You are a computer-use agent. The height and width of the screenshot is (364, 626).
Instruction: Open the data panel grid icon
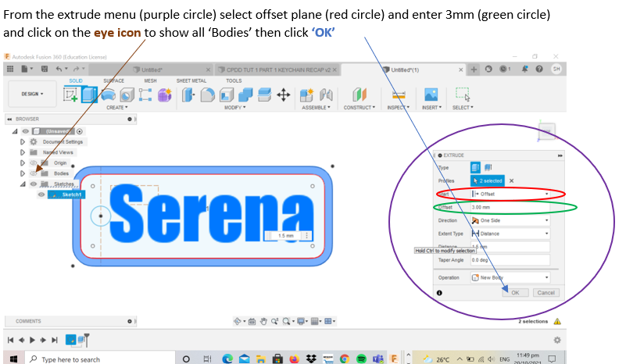[x=10, y=69]
